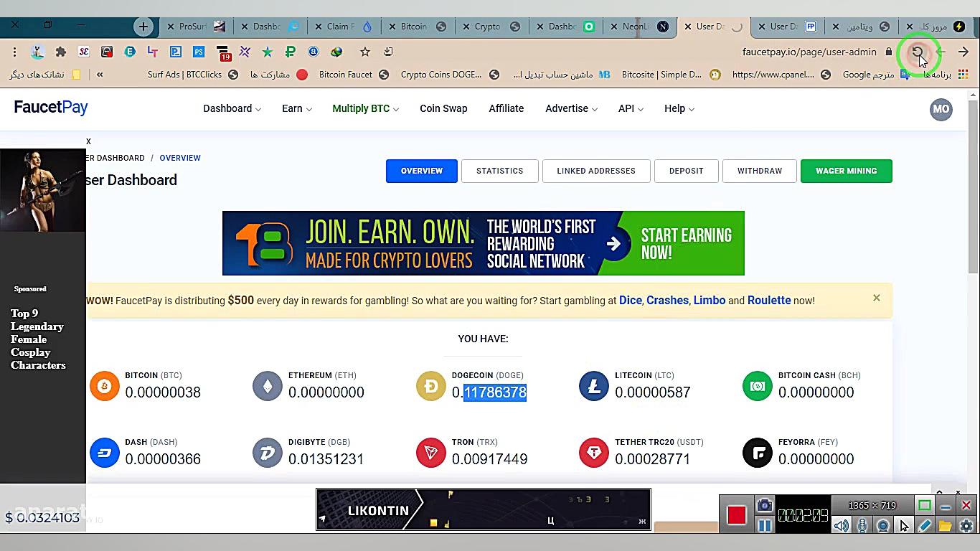Expand the Help dropdown menu
This screenshot has height=551, width=980.
[679, 108]
